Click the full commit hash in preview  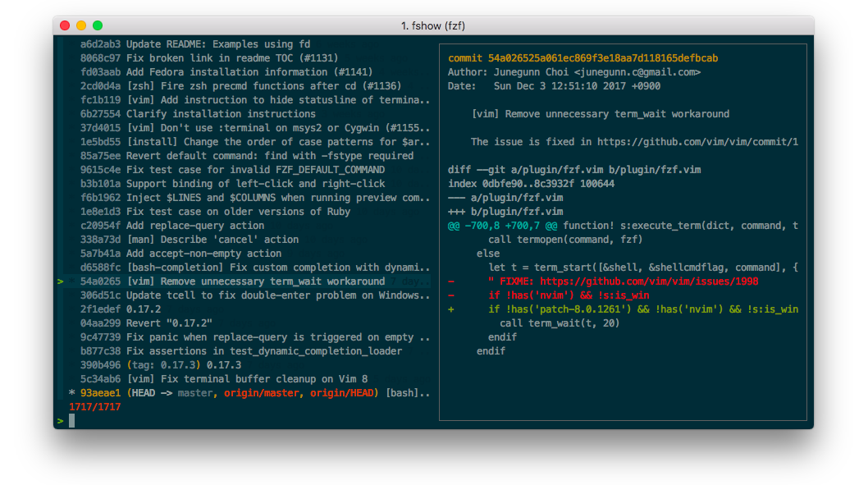pyautogui.click(x=603, y=58)
